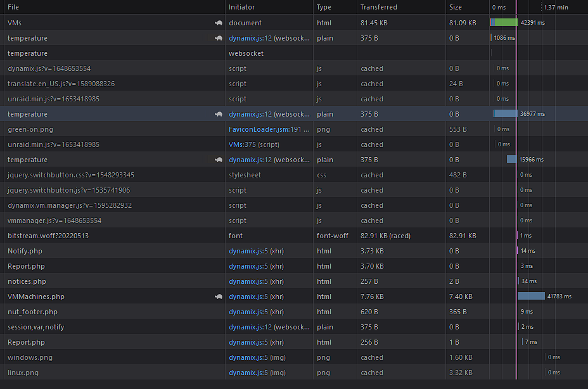Select the notices.php request file name
The width and height of the screenshot is (588, 389).
pyautogui.click(x=27, y=281)
